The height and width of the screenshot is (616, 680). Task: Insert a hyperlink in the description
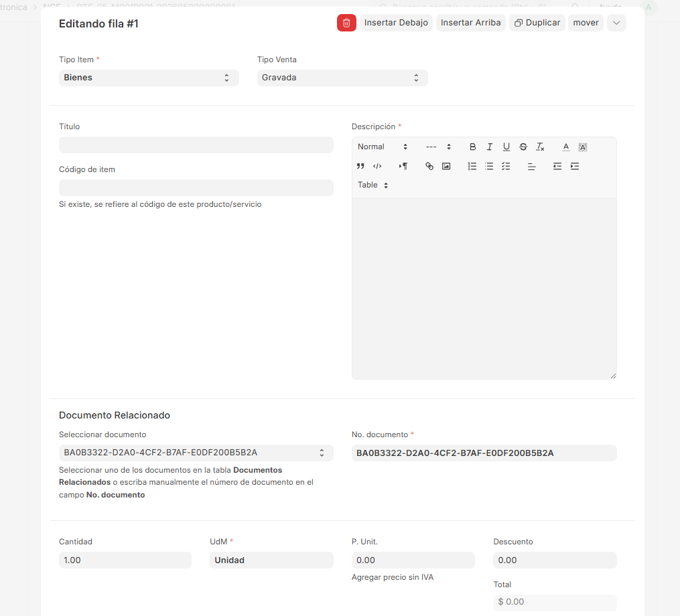429,166
